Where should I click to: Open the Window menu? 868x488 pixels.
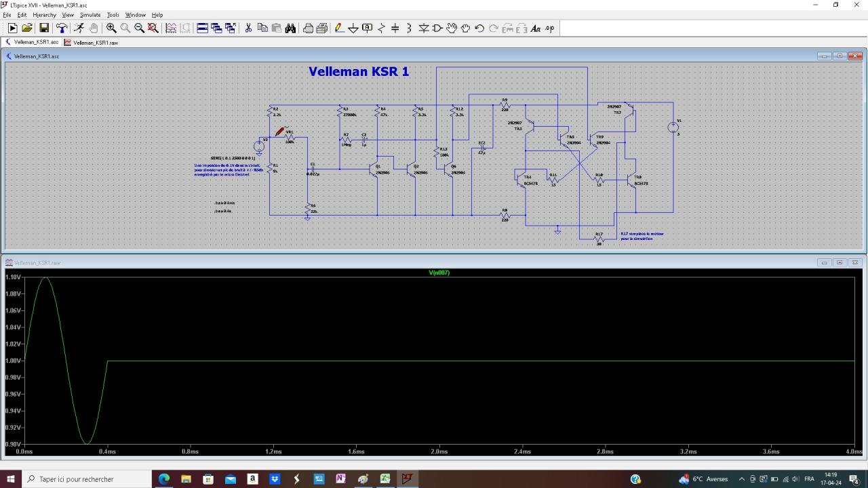click(x=136, y=14)
